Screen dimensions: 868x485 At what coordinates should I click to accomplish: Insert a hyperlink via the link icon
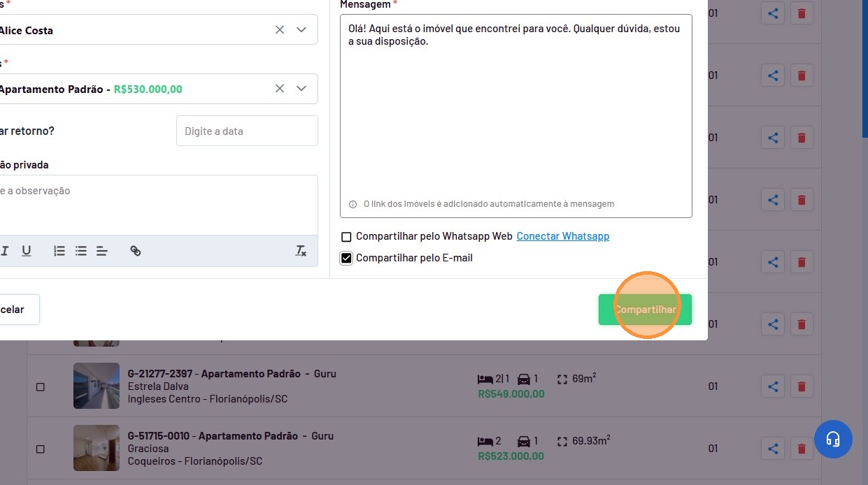[x=136, y=251]
